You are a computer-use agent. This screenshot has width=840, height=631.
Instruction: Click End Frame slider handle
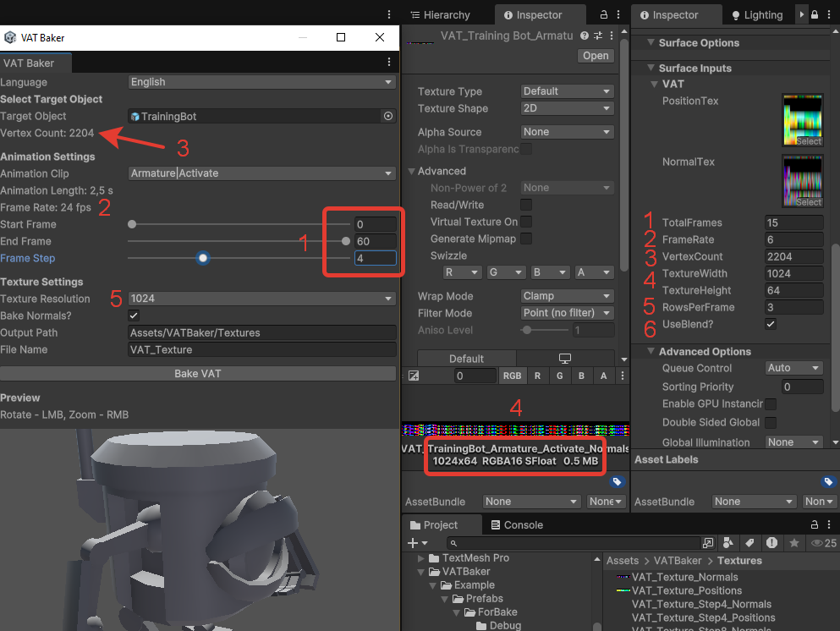click(346, 241)
